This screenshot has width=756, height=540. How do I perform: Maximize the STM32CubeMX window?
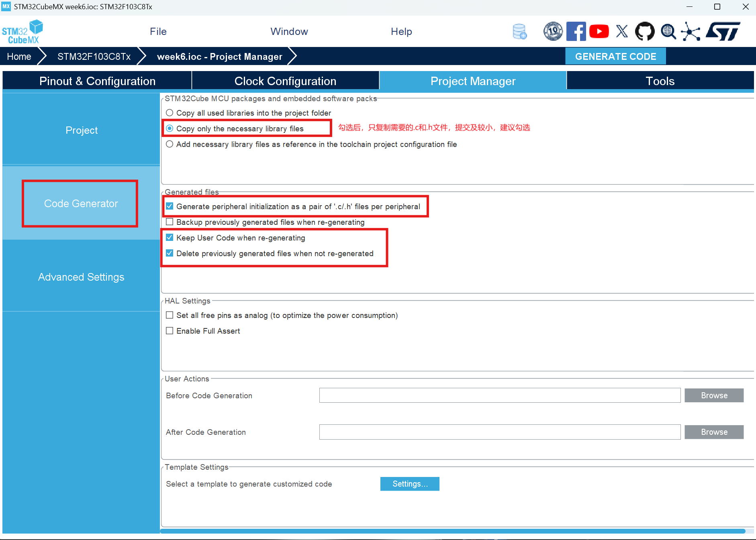[x=717, y=7]
